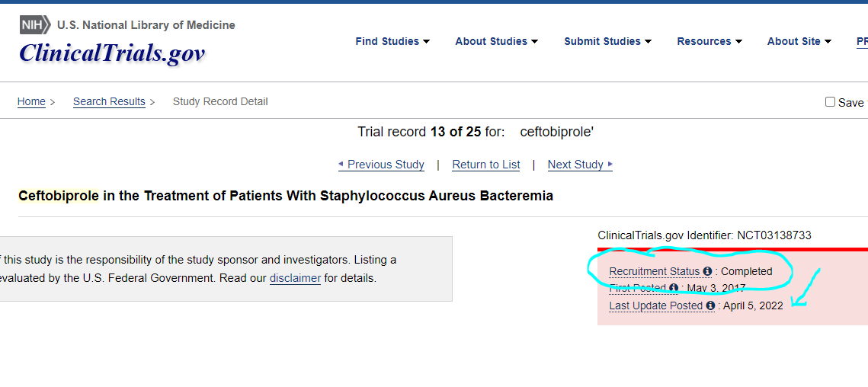Click the Recruitment Status label link
The image size is (868, 387).
click(654, 271)
